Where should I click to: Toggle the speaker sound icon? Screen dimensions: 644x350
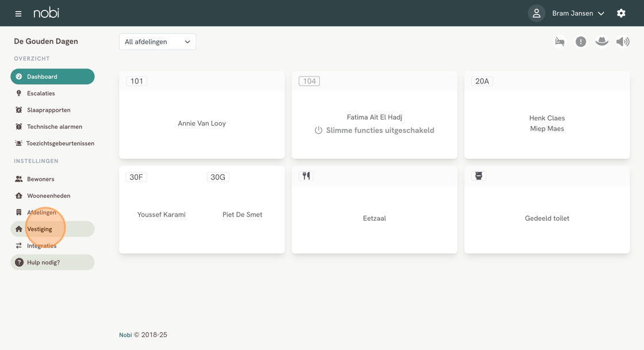click(x=623, y=41)
